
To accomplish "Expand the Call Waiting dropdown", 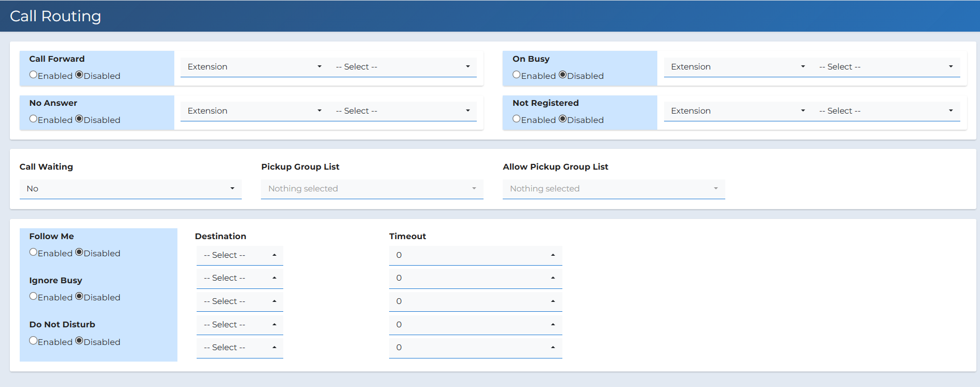I will point(130,189).
